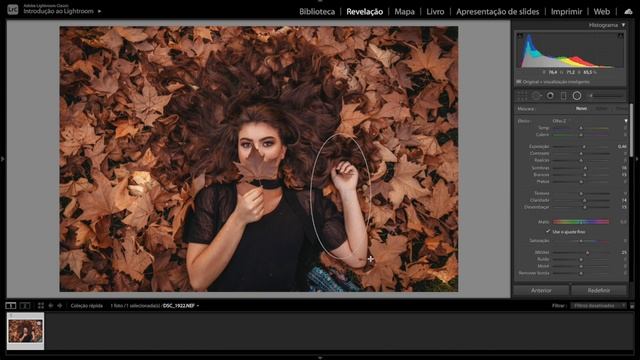Collapse the effect sliders triangle
This screenshot has height=360, width=640.
click(626, 121)
